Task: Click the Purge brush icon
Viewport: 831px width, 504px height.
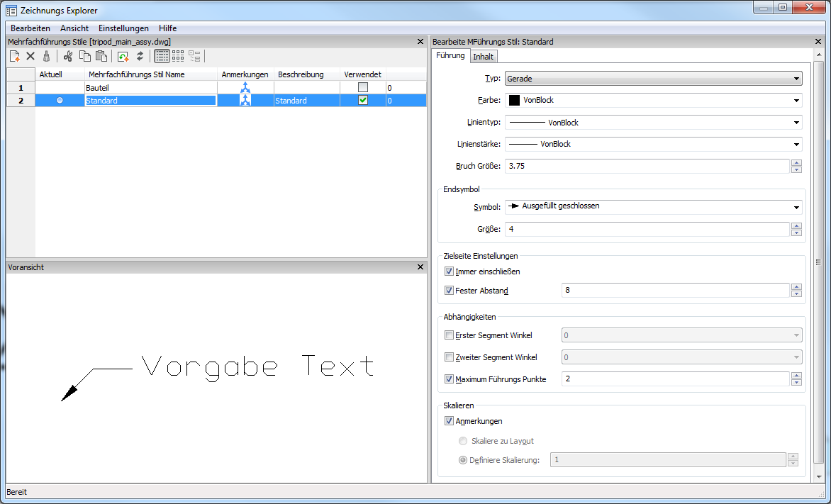Action: coord(47,56)
